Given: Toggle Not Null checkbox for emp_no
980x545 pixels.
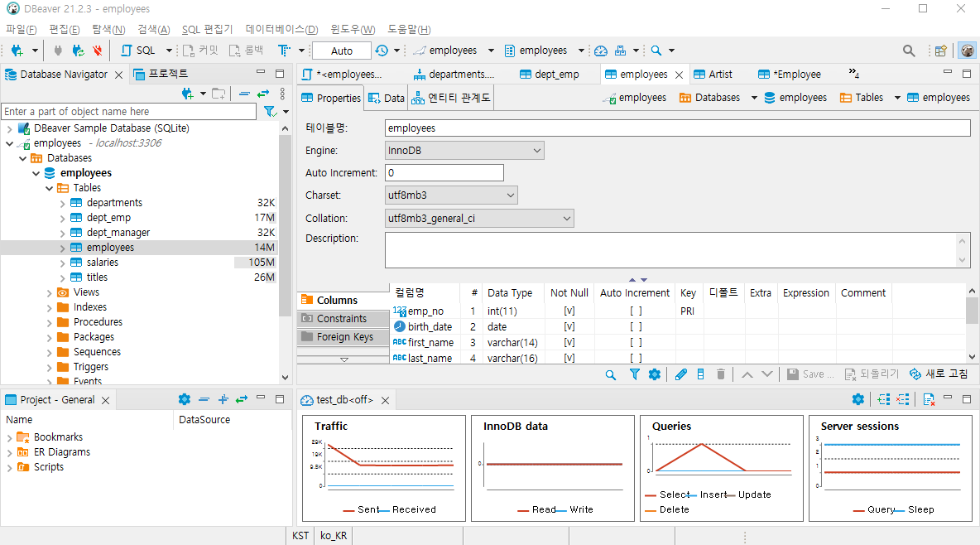Looking at the screenshot, I should (569, 311).
